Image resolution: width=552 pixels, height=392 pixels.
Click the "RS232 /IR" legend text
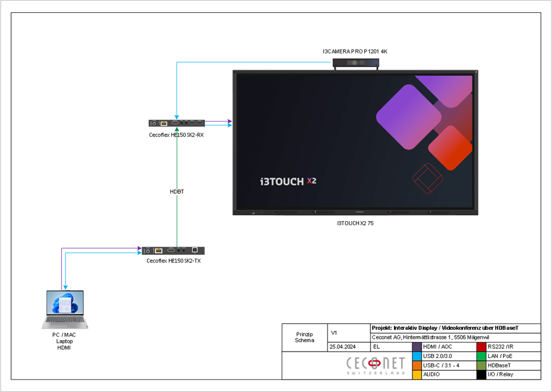tap(500, 347)
